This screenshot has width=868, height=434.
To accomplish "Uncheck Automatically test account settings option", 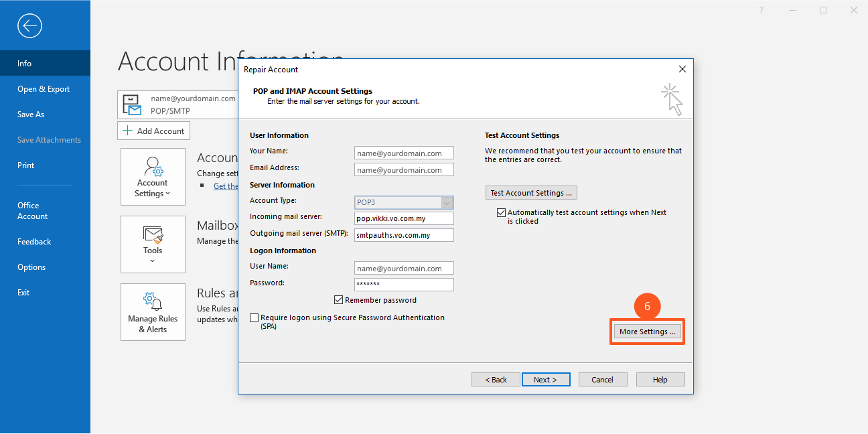I will (x=501, y=212).
